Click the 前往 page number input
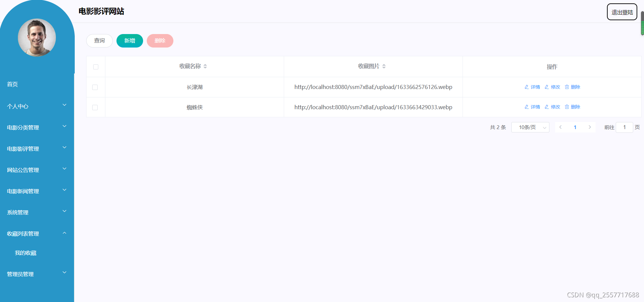Screen dimensions: 644x302 tap(624, 127)
